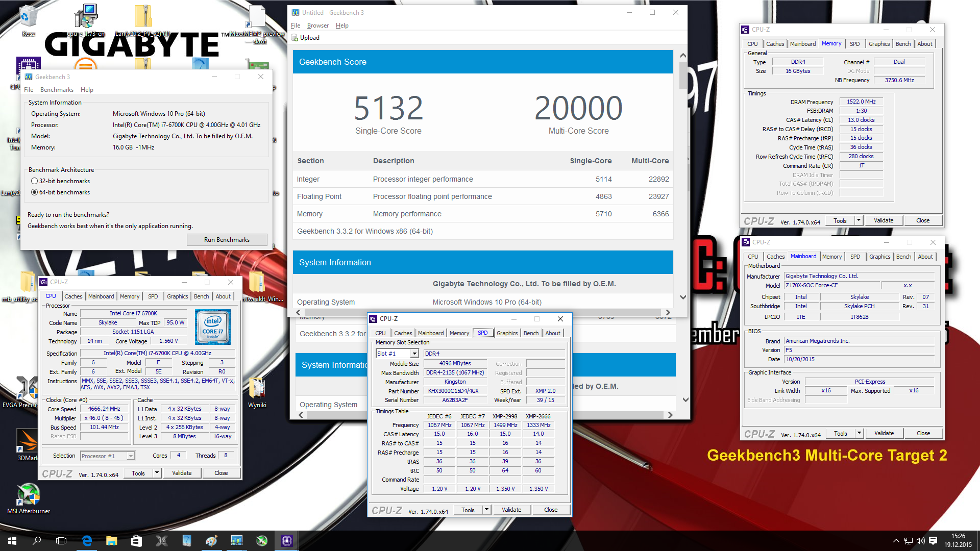Click Tools button in SPD CPU-Z window
This screenshot has width=980, height=551.
pyautogui.click(x=468, y=510)
